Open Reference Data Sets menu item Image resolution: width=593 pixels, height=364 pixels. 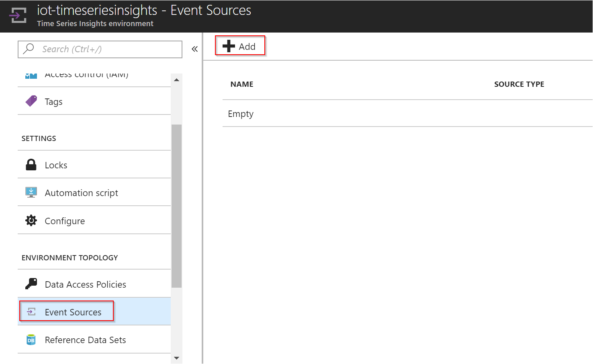[x=94, y=339]
